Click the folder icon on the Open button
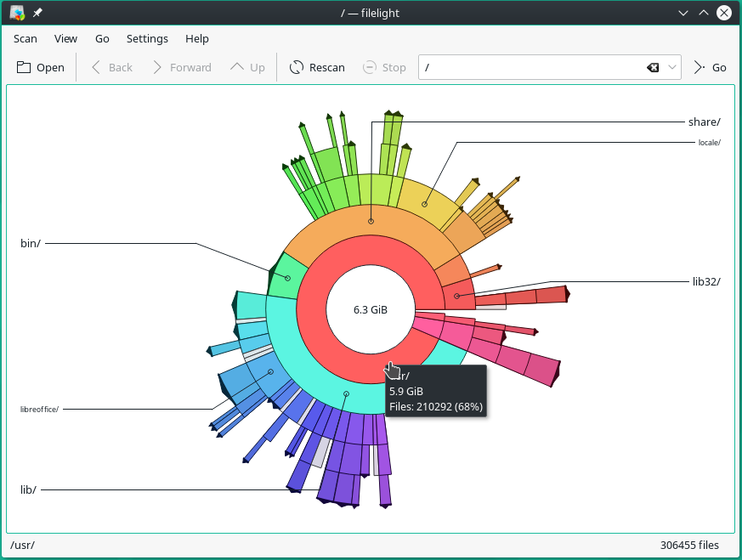742x560 pixels. [23, 66]
